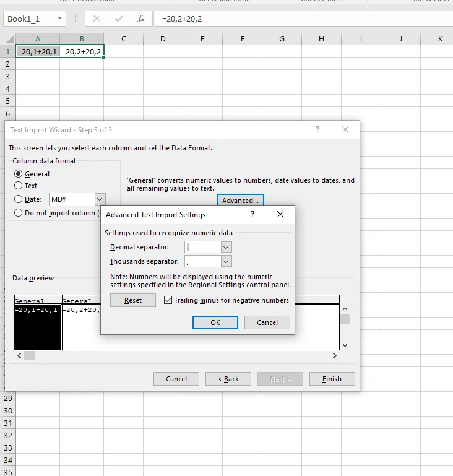Select column E header

pyautogui.click(x=203, y=39)
